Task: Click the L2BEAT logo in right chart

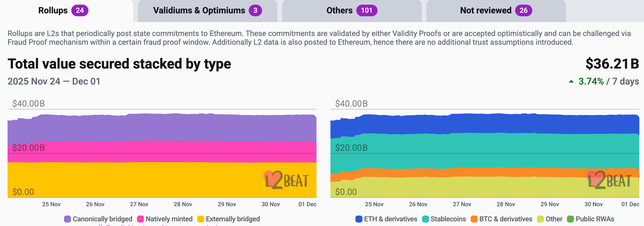Action: point(609,180)
